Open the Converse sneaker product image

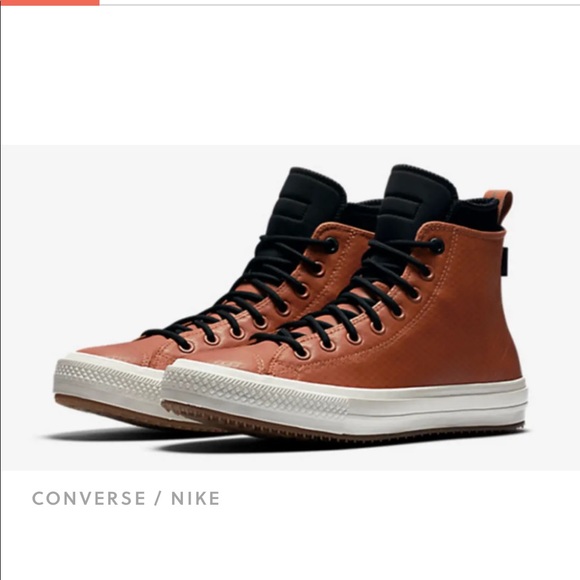tap(291, 308)
